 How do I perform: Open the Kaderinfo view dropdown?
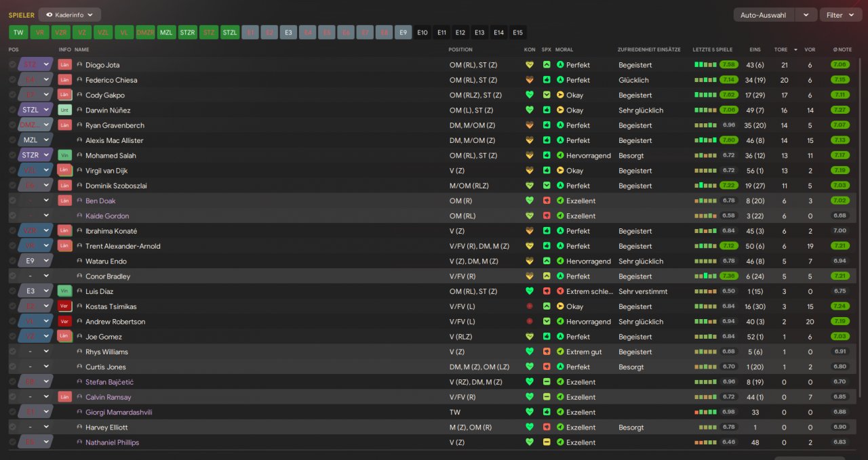69,14
